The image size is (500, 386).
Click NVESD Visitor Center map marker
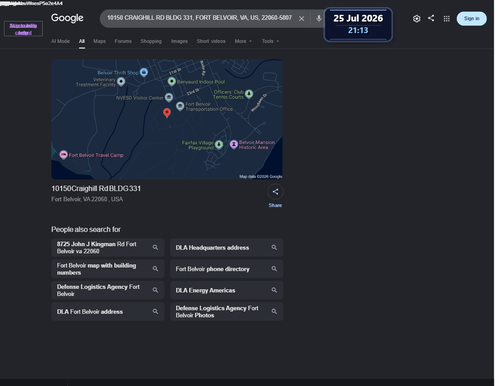[169, 97]
